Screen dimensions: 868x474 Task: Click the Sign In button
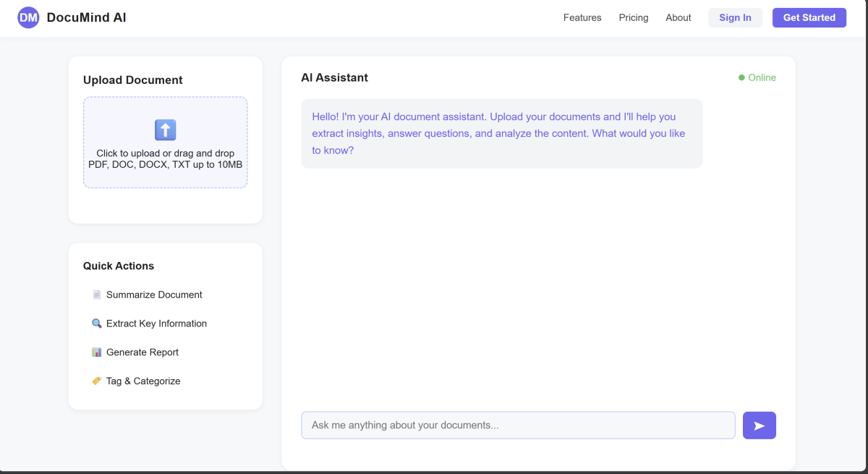click(735, 17)
